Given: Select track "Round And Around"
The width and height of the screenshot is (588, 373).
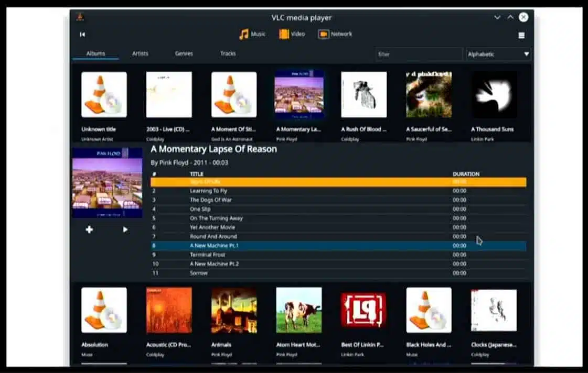Looking at the screenshot, I should coord(338,237).
